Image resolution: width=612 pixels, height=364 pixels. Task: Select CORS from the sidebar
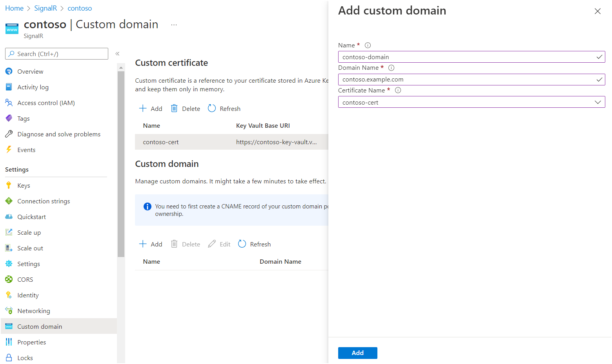(24, 279)
